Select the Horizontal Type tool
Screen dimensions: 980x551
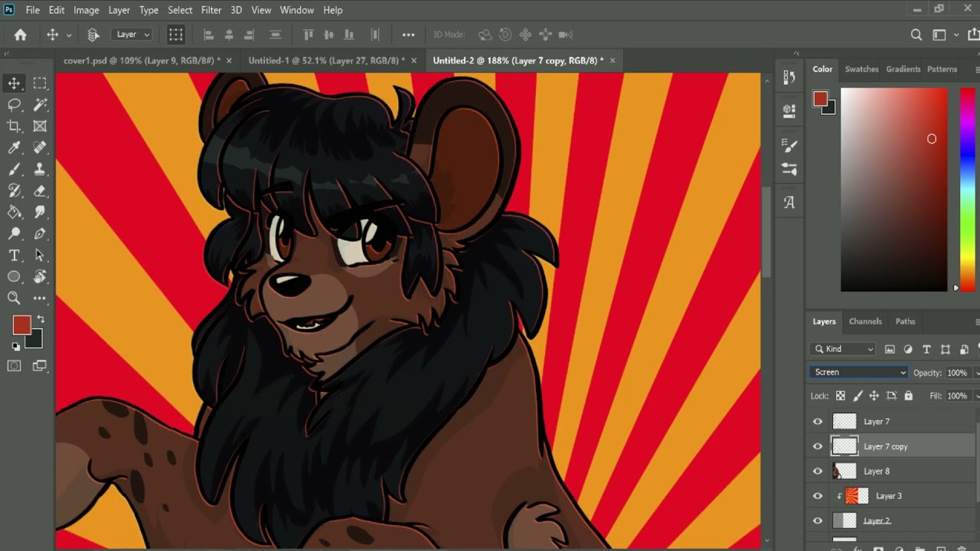click(x=15, y=256)
